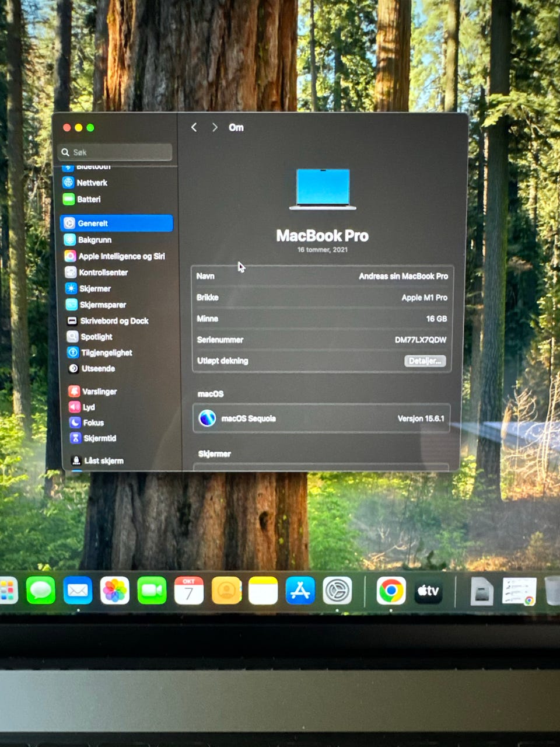Click the 16 GB memory value

pyautogui.click(x=436, y=319)
